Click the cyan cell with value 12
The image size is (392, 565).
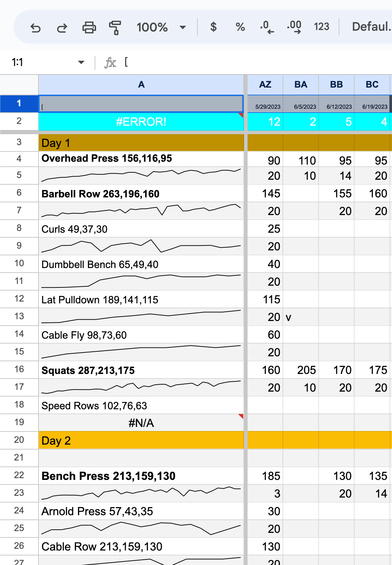click(265, 121)
